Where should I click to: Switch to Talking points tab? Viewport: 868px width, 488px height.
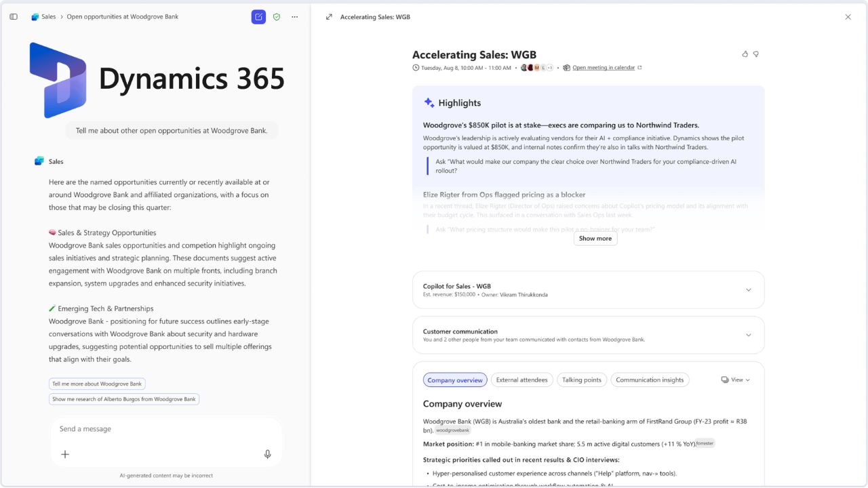coord(582,380)
